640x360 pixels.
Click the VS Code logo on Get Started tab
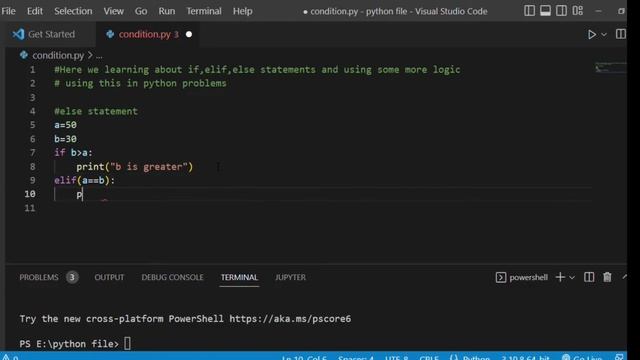(x=18, y=34)
